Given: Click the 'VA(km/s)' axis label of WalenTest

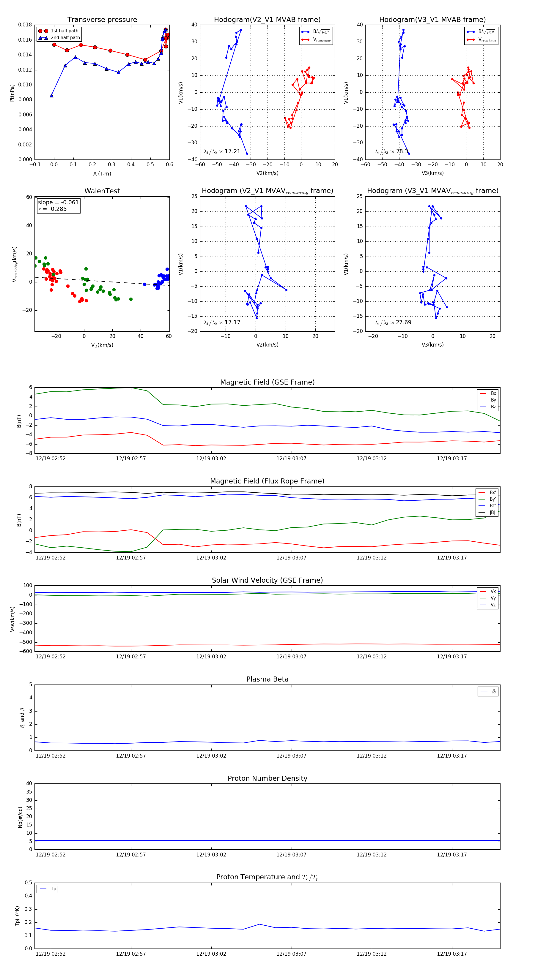Looking at the screenshot, I should pos(102,345).
